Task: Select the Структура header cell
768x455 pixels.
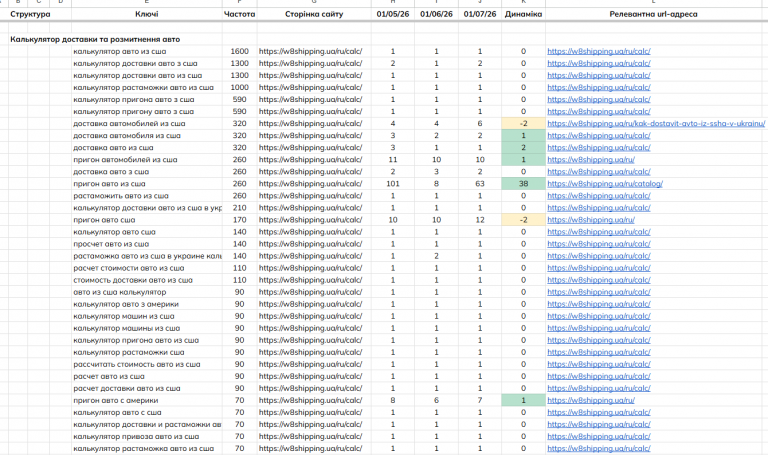Action: pos(30,14)
